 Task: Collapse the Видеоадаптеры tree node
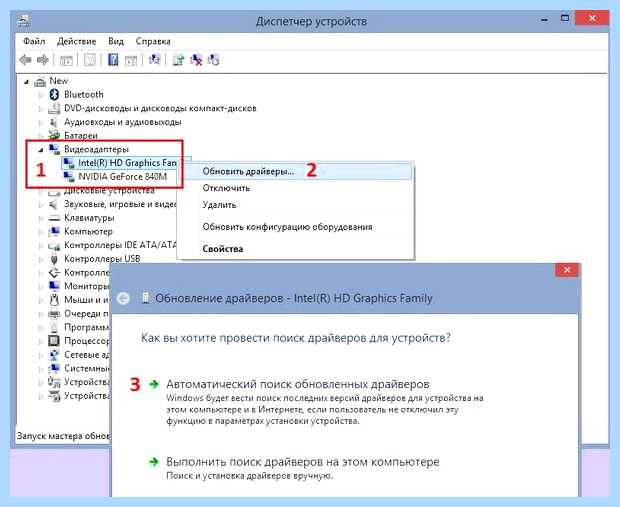pos(40,150)
